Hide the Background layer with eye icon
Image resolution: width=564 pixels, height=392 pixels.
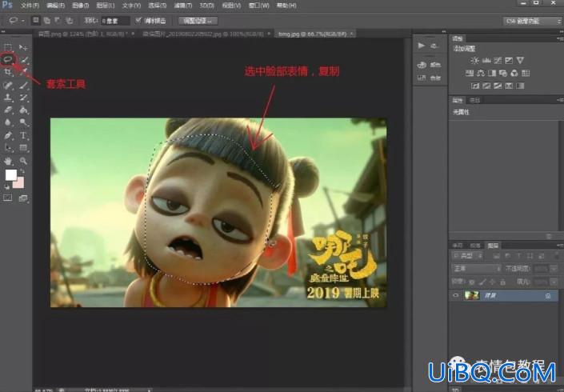click(x=456, y=296)
